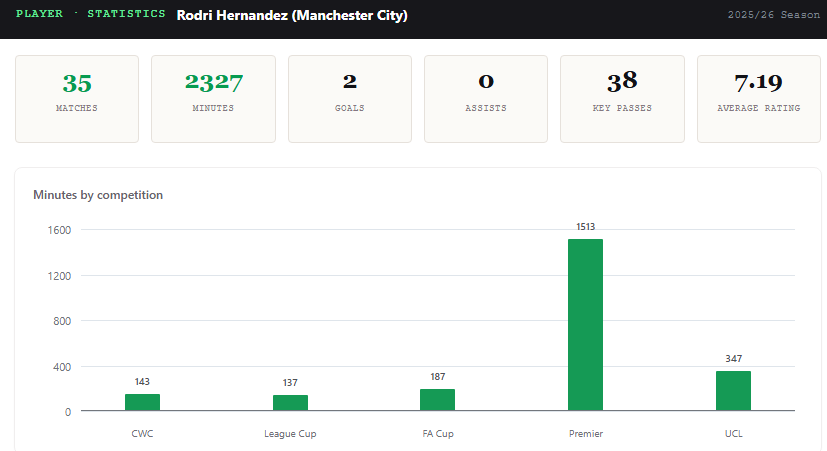
Task: Click the 800 y-axis tick label
Action: tap(62, 321)
